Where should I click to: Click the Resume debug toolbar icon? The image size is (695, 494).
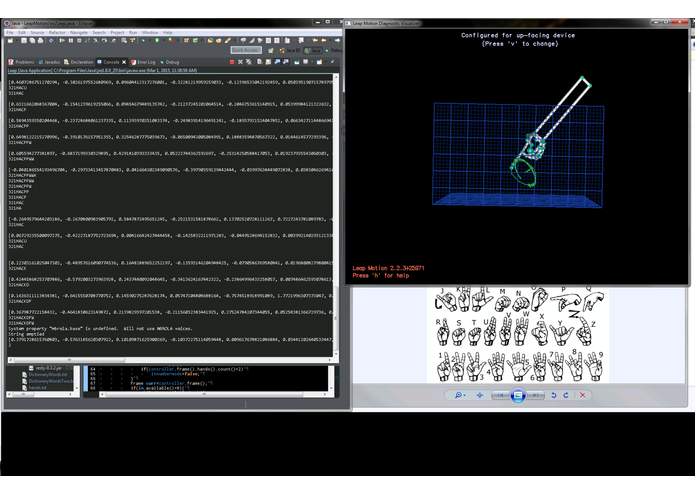coord(62,40)
